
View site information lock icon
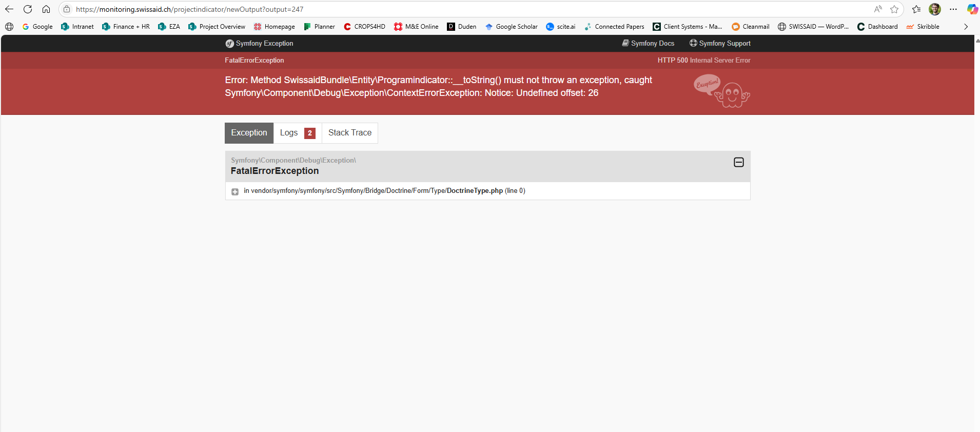(x=67, y=9)
